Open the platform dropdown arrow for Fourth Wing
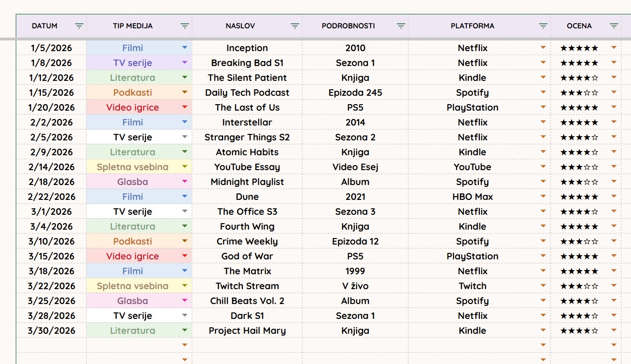The image size is (631, 364). [543, 226]
